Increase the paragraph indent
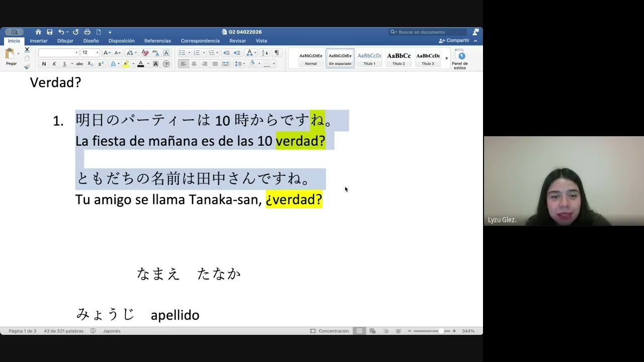 (236, 53)
